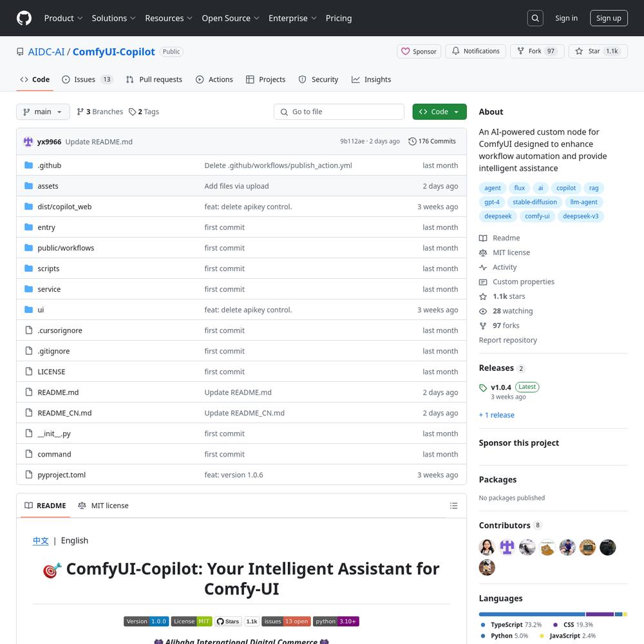Click the GitHub logo icon

24,18
